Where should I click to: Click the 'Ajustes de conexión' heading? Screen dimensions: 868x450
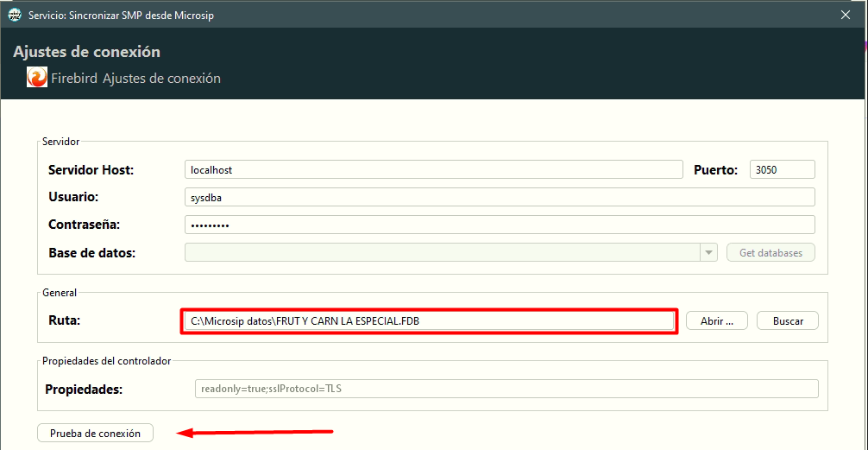(86, 52)
